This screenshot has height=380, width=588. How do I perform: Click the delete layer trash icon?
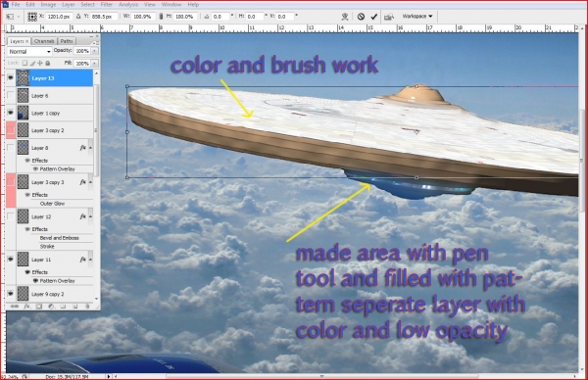(87, 307)
